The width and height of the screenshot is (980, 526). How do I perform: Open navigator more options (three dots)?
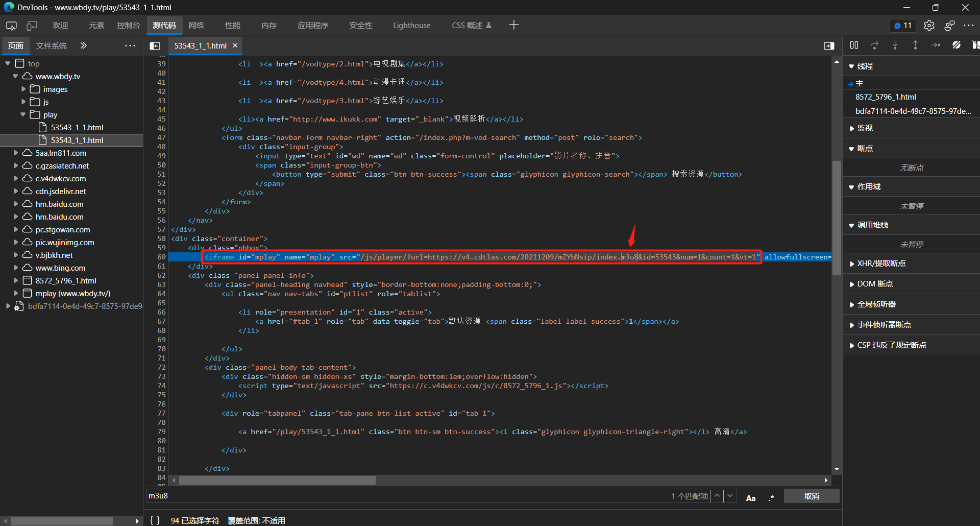(130, 45)
